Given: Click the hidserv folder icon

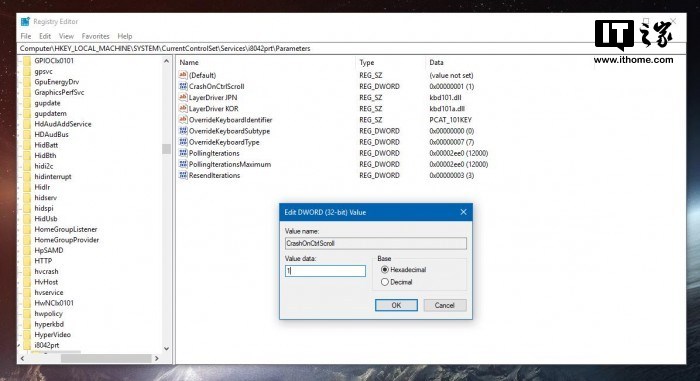Looking at the screenshot, I should [27, 198].
